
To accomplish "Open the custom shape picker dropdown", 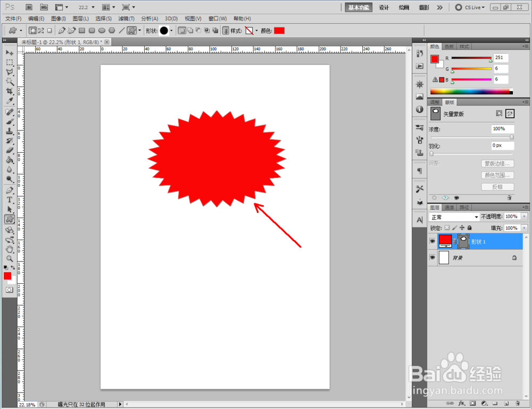I will coord(171,30).
